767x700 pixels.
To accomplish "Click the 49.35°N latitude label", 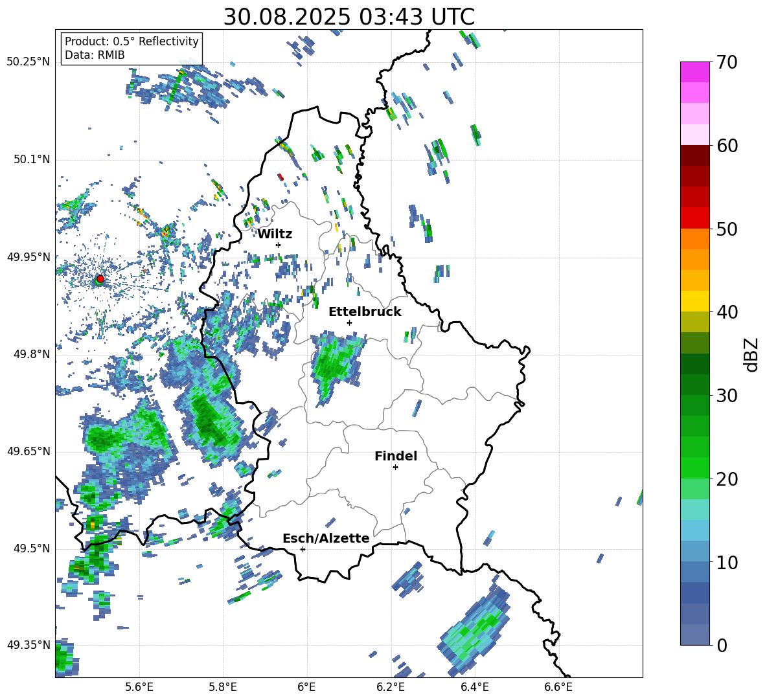I will (29, 645).
